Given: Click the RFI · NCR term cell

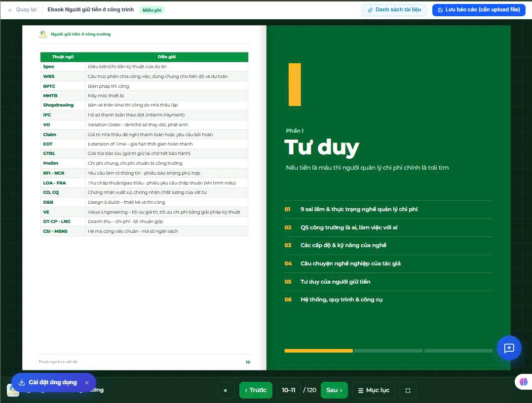Looking at the screenshot, I should [x=63, y=173].
